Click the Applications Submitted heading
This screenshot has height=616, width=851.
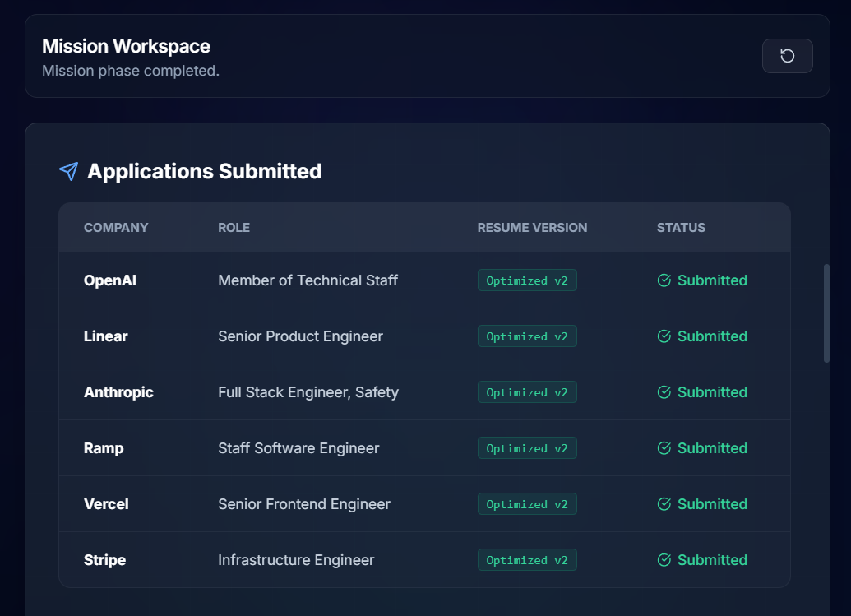205,172
